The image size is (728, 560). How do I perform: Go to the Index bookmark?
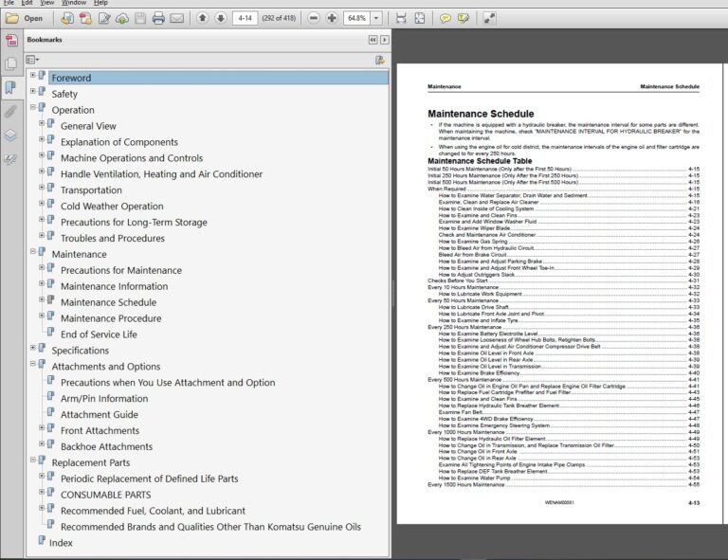pyautogui.click(x=61, y=543)
